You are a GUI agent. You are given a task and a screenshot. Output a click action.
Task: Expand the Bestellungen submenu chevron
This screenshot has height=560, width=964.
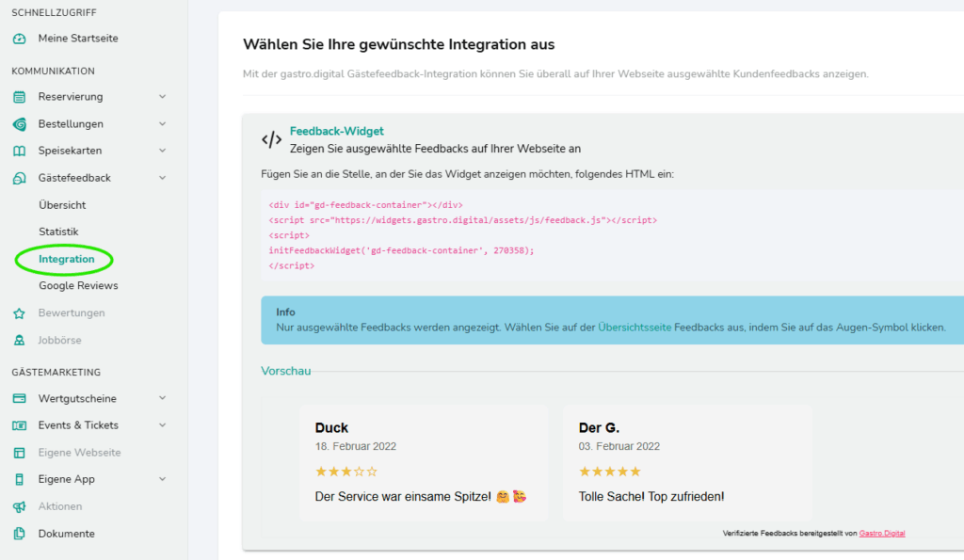[x=162, y=124]
